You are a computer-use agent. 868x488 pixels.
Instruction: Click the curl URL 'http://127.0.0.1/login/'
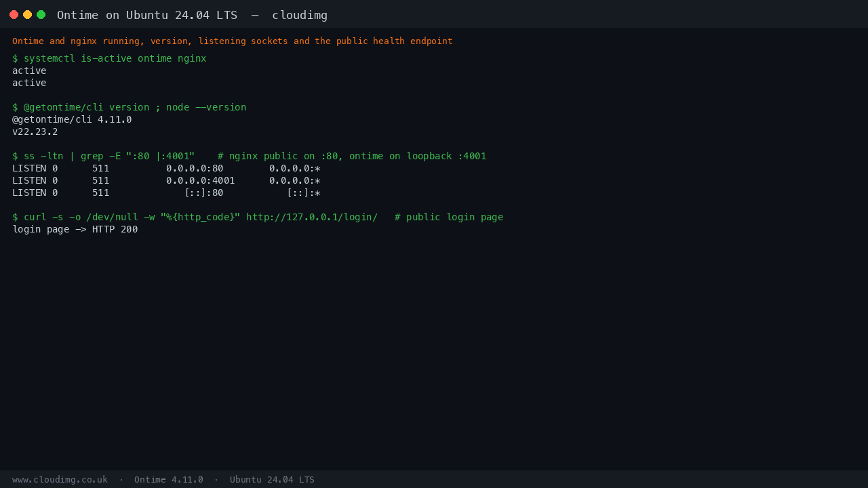[x=312, y=217]
